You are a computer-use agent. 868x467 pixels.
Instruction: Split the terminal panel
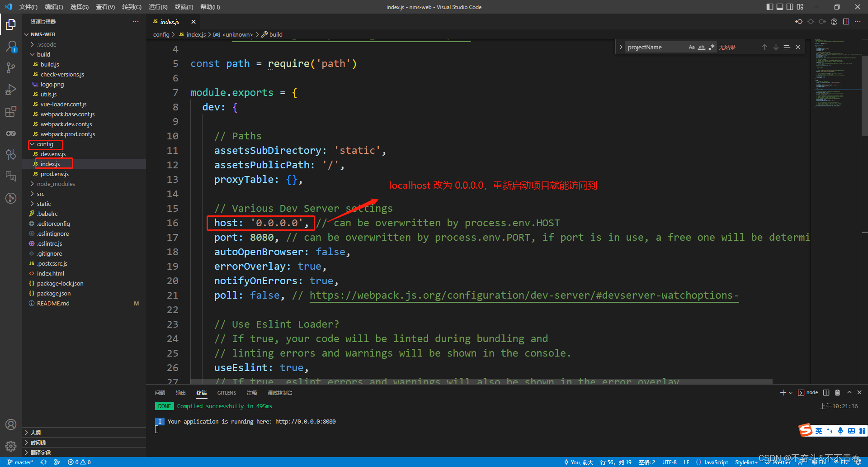(x=826, y=392)
